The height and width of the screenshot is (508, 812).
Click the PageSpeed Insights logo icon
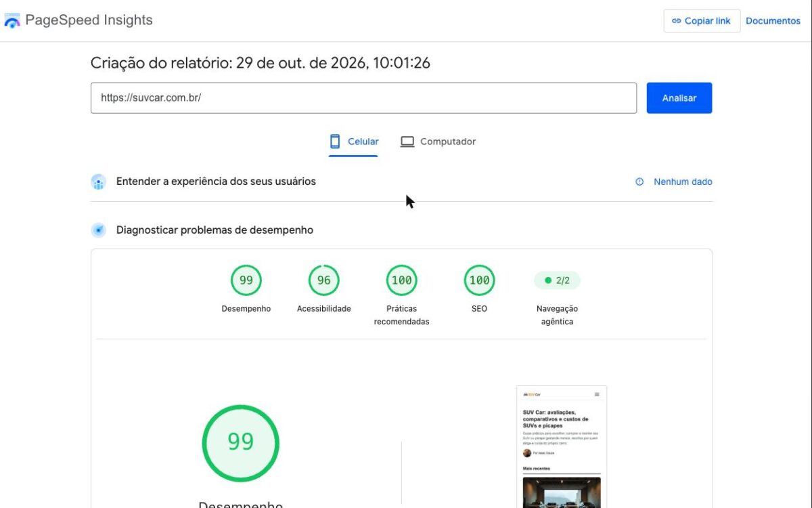(12, 21)
